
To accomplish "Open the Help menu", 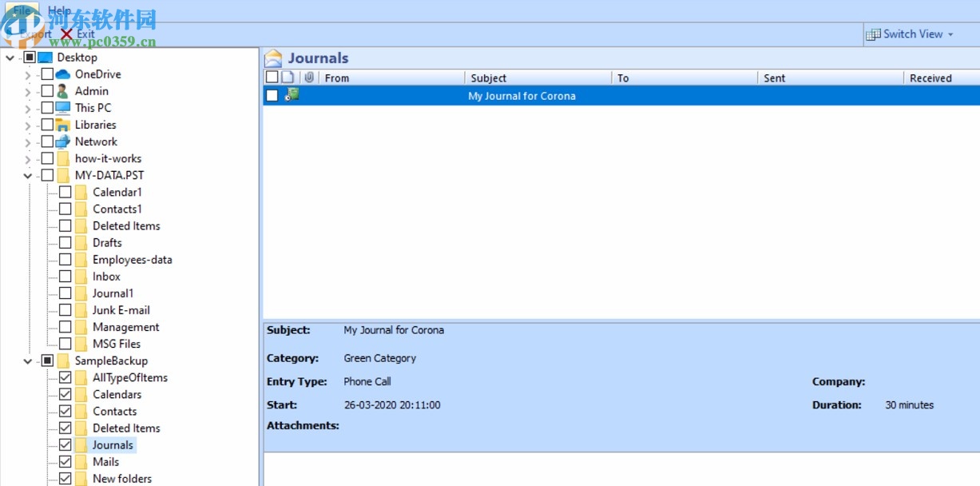I will click(58, 10).
